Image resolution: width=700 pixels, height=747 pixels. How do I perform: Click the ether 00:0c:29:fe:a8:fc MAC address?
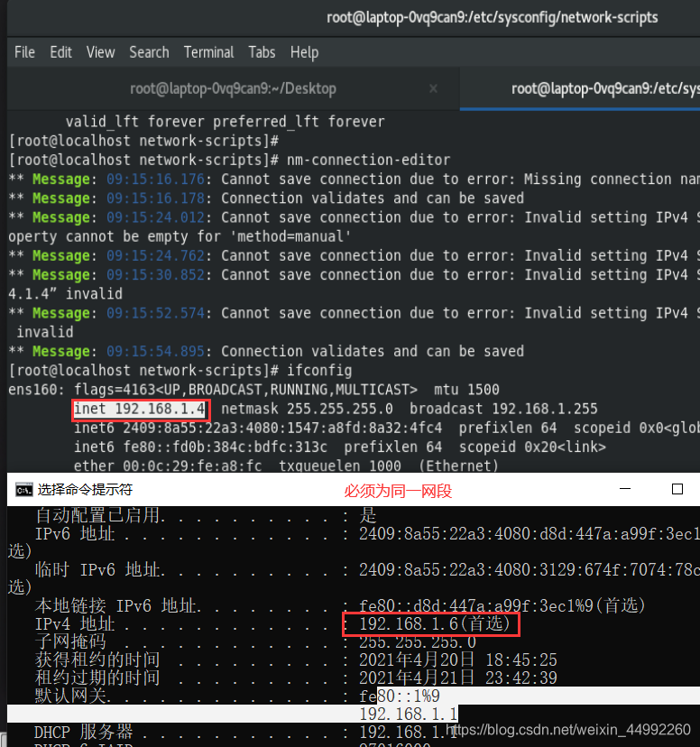pos(168,466)
